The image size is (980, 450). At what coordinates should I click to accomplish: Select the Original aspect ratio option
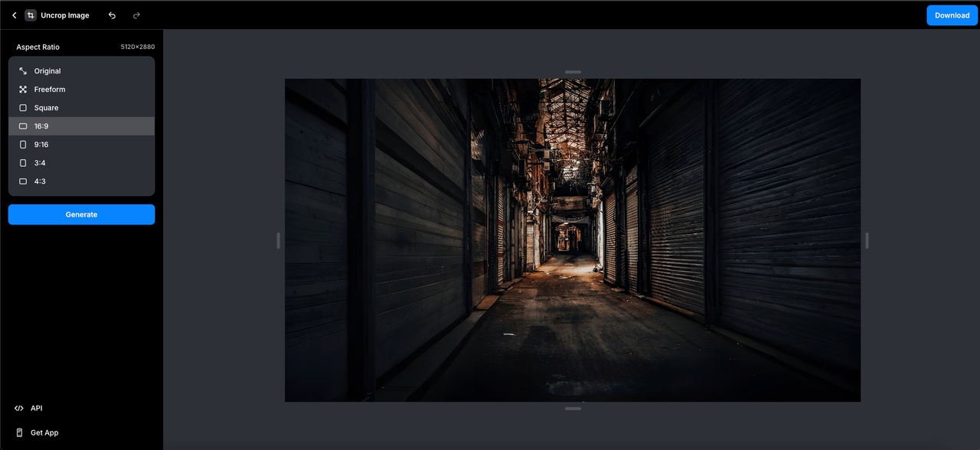tap(81, 71)
